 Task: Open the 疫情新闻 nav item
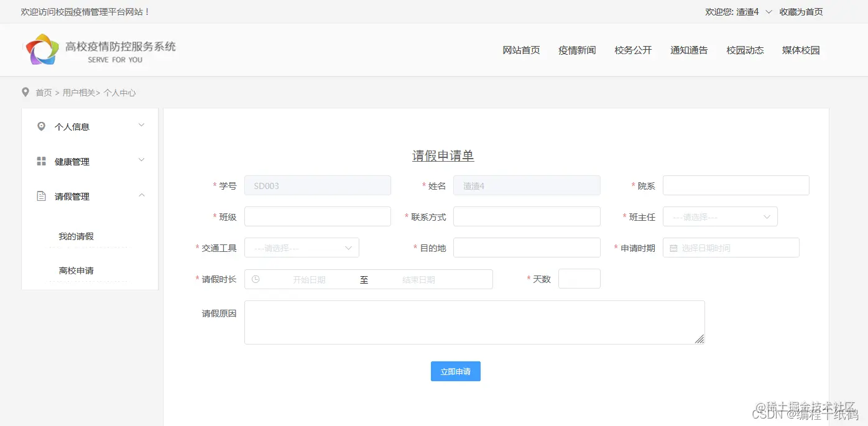[577, 50]
